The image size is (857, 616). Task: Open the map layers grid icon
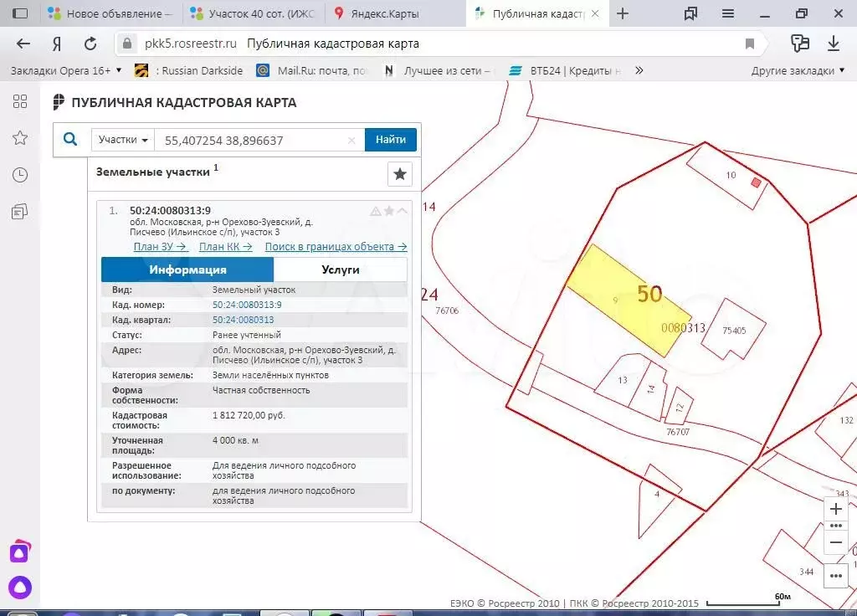[x=20, y=101]
